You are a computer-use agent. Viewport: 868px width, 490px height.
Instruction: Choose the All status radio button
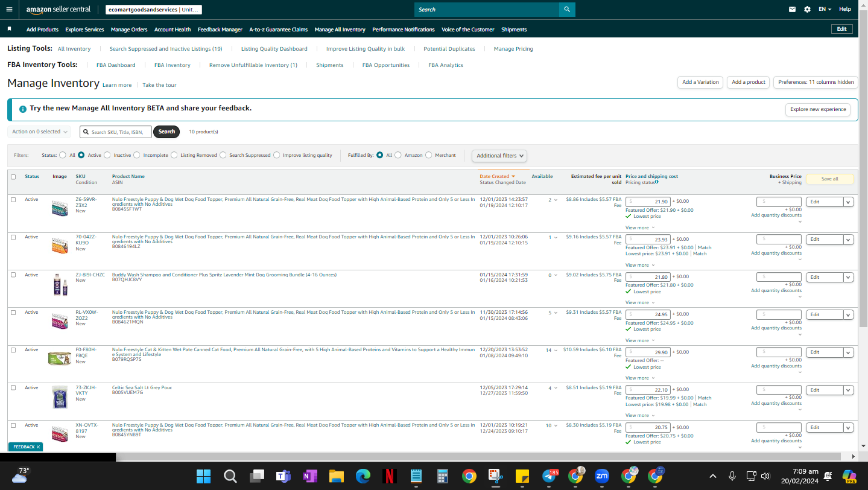[x=63, y=155]
